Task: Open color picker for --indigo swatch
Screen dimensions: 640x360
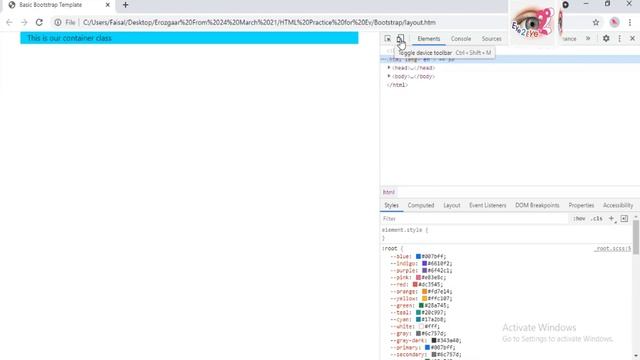Action: [424, 263]
